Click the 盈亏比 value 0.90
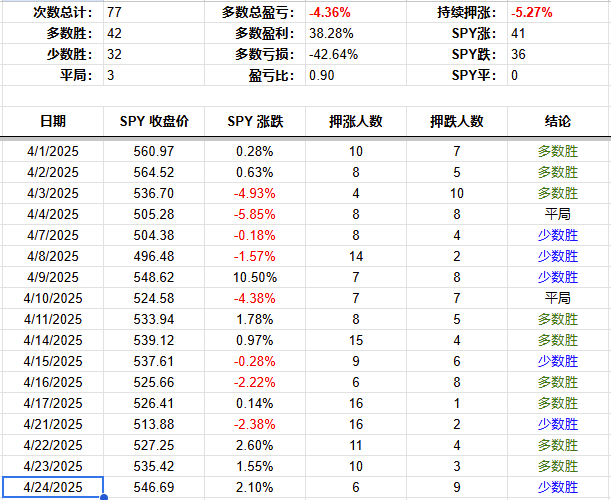 pyautogui.click(x=322, y=76)
